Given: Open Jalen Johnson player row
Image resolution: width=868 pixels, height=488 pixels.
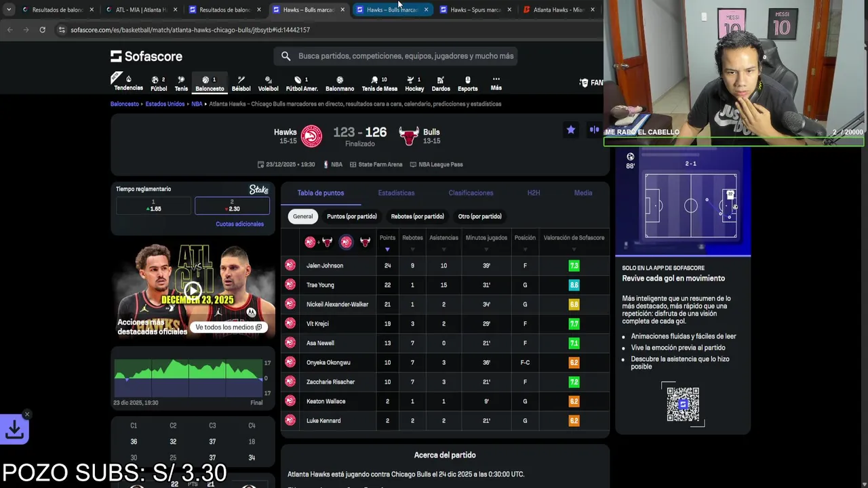Looking at the screenshot, I should [445, 266].
